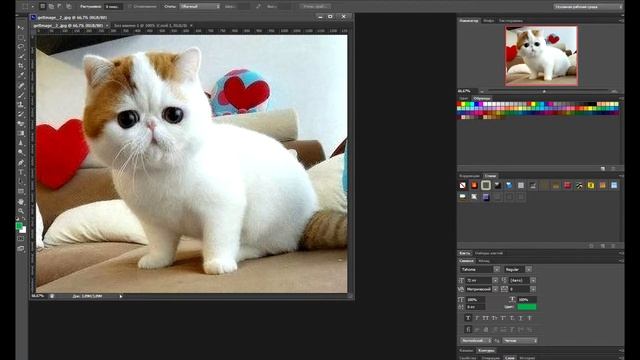Open the tracking value dropdown
This screenshot has height=360, width=640.
[533, 289]
